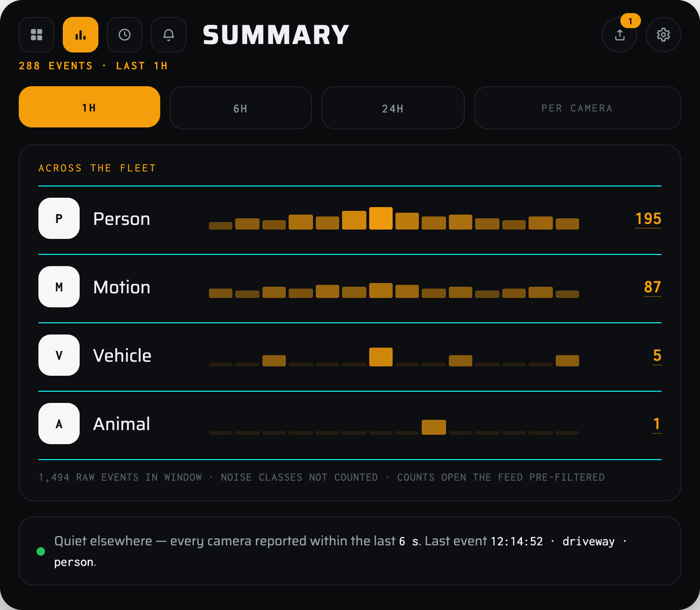Open the Motion count 87 link
Viewport: 700px width, 610px height.
point(653,287)
